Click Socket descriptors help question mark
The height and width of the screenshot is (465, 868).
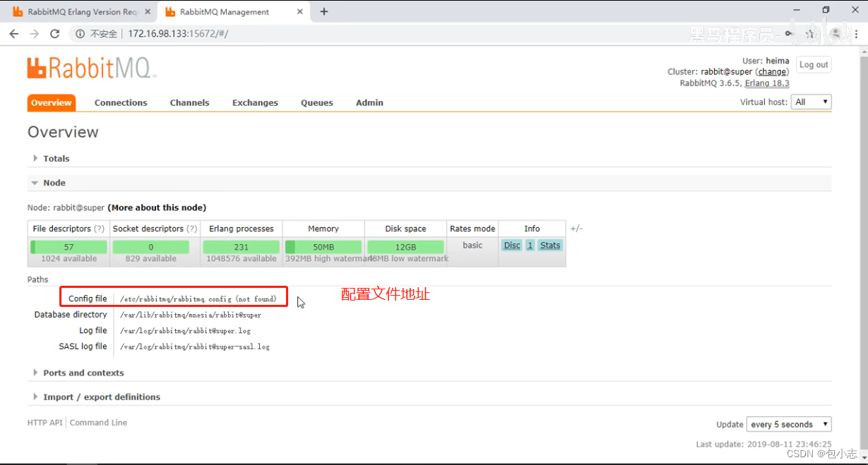click(x=191, y=229)
